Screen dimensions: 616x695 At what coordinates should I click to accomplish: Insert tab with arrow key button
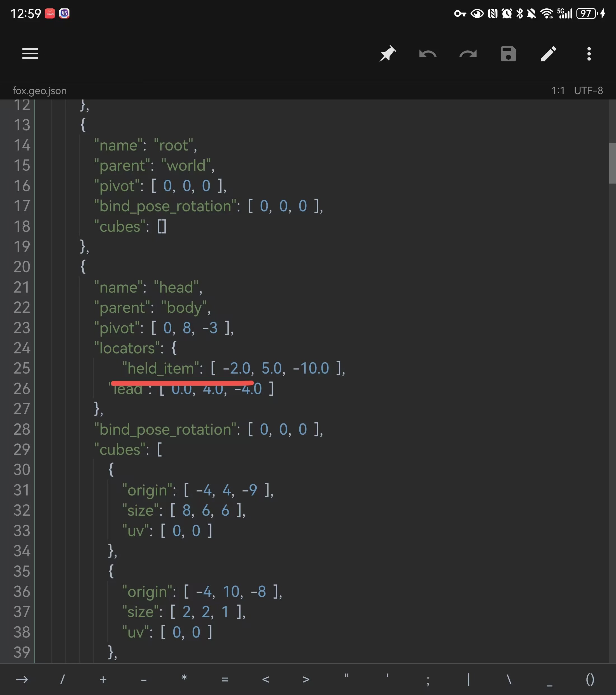coord(22,679)
